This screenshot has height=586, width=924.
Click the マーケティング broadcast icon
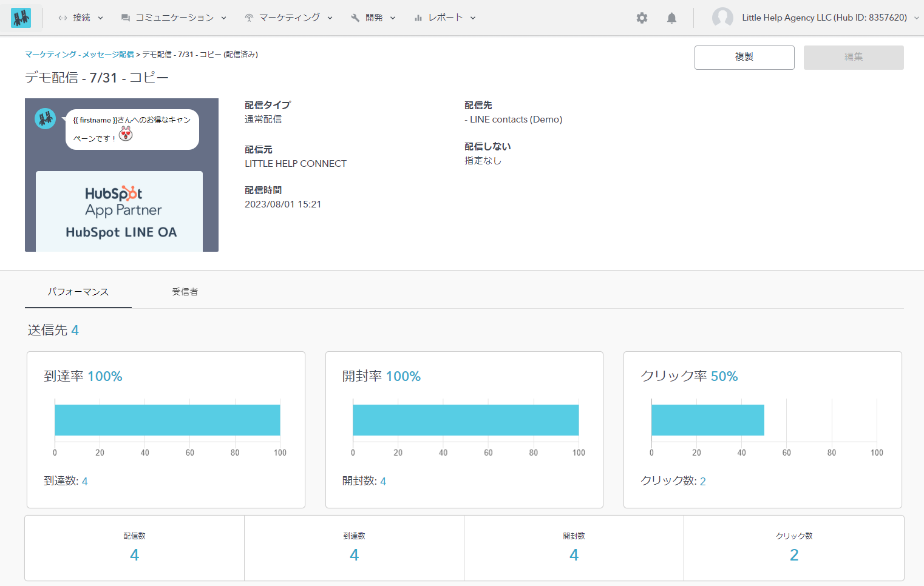tap(249, 18)
